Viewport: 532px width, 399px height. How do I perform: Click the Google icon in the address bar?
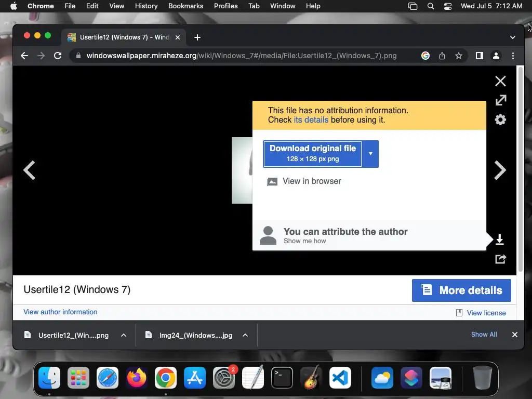tap(425, 56)
